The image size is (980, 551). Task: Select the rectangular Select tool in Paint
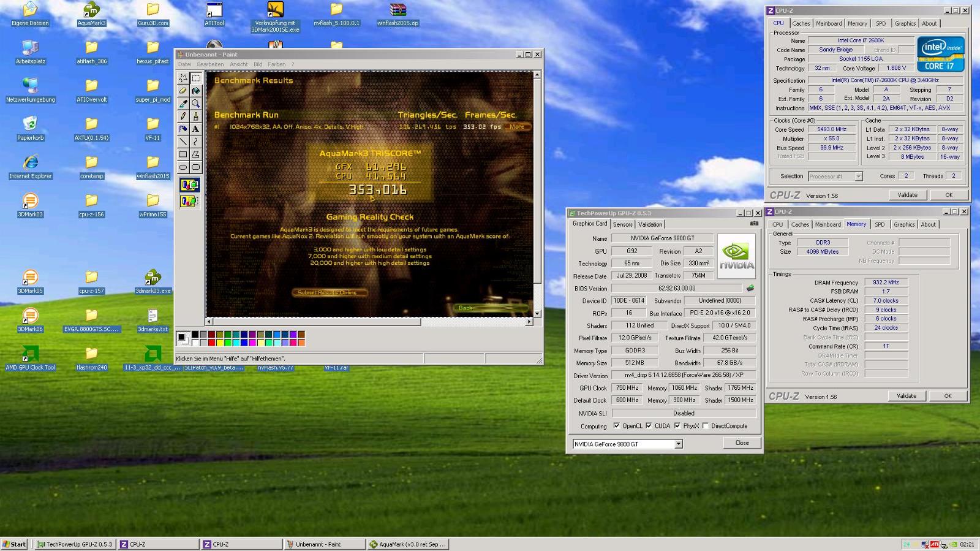coord(195,78)
